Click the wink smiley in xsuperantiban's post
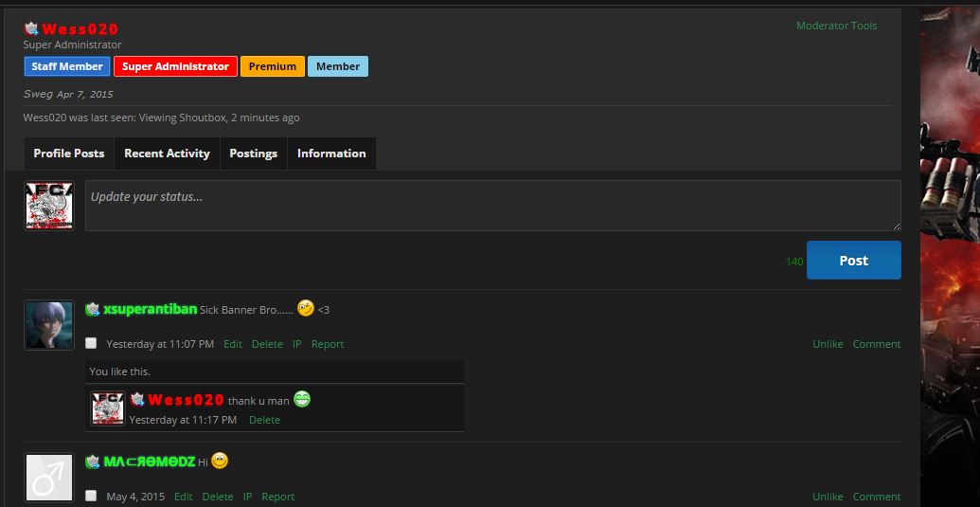980x507 pixels. point(305,308)
